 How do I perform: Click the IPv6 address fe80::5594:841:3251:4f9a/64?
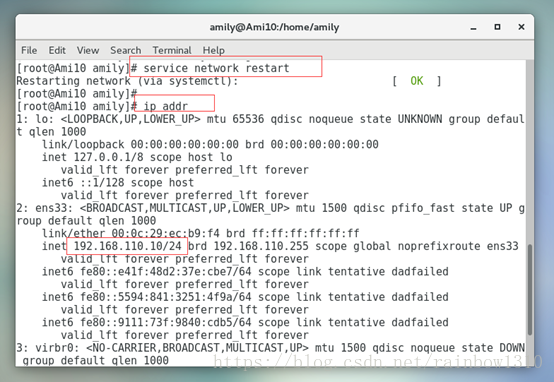point(166,297)
